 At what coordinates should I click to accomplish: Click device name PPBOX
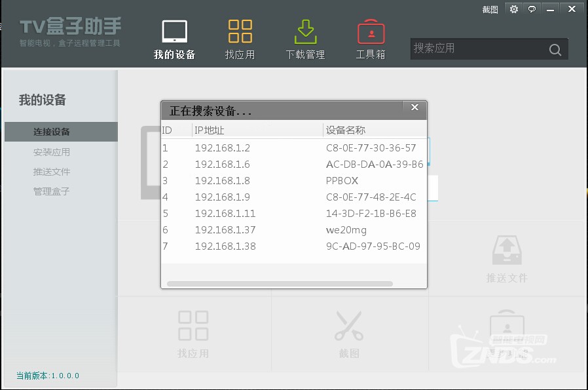pos(342,180)
